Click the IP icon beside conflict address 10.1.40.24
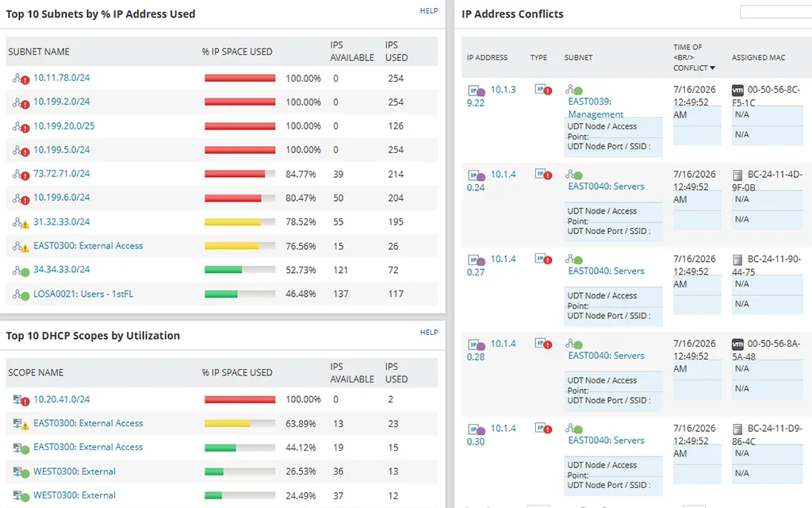812x508 pixels. pos(477,175)
